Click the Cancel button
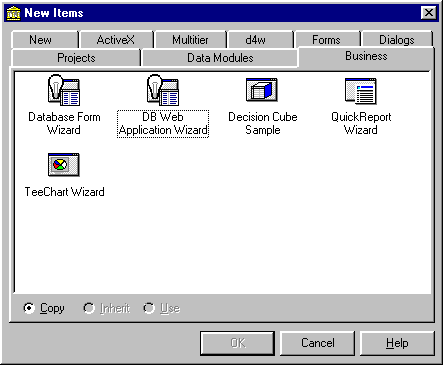Viewport: 443px width, 365px height. click(x=318, y=343)
